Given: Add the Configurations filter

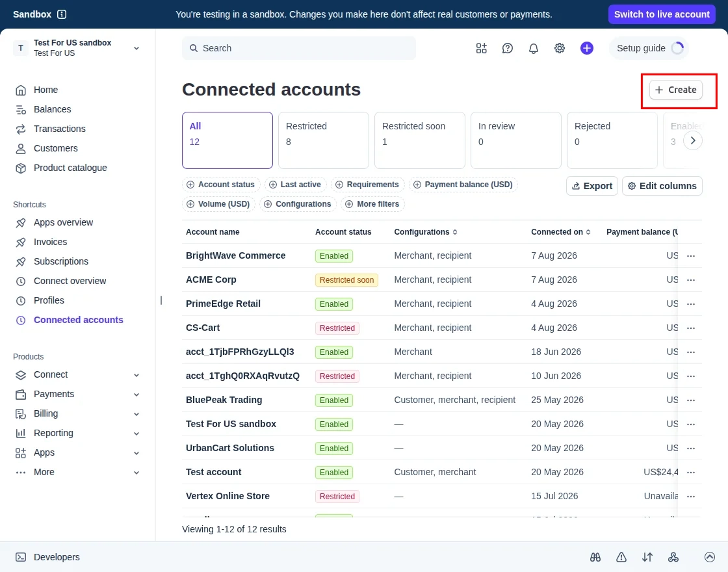Looking at the screenshot, I should pos(298,204).
